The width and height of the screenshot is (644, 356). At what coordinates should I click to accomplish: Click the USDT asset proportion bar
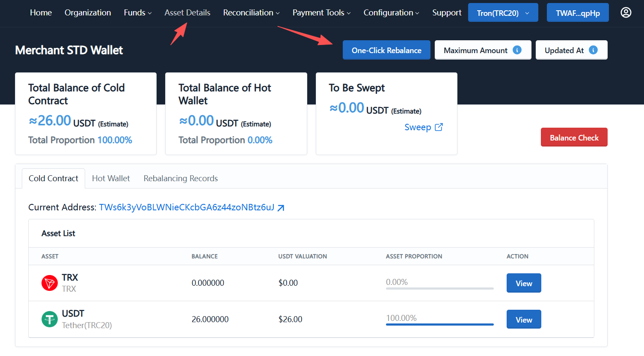coord(439,324)
